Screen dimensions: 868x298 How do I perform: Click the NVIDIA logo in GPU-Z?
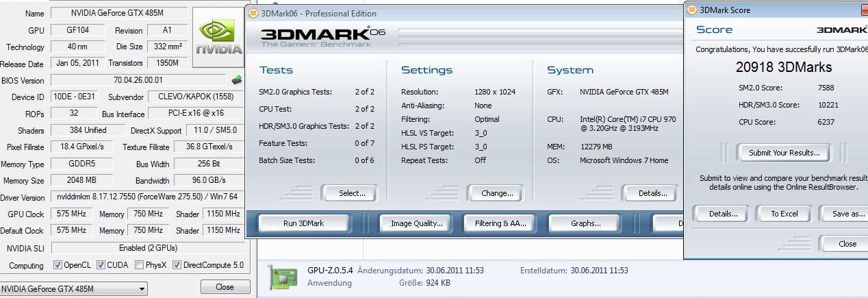[218, 38]
